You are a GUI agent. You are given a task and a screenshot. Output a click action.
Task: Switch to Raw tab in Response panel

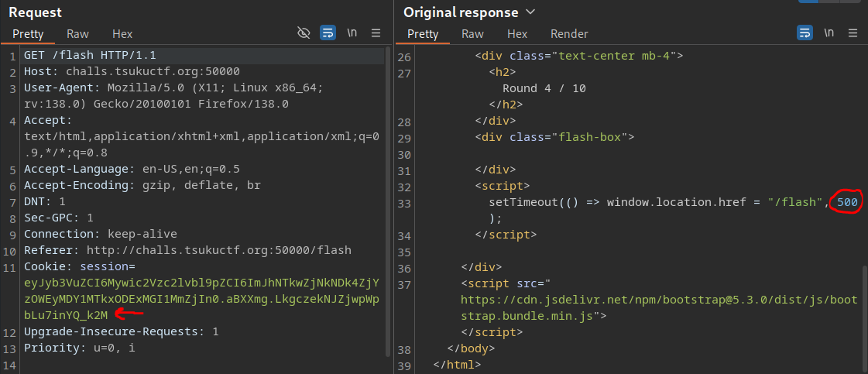pos(473,34)
